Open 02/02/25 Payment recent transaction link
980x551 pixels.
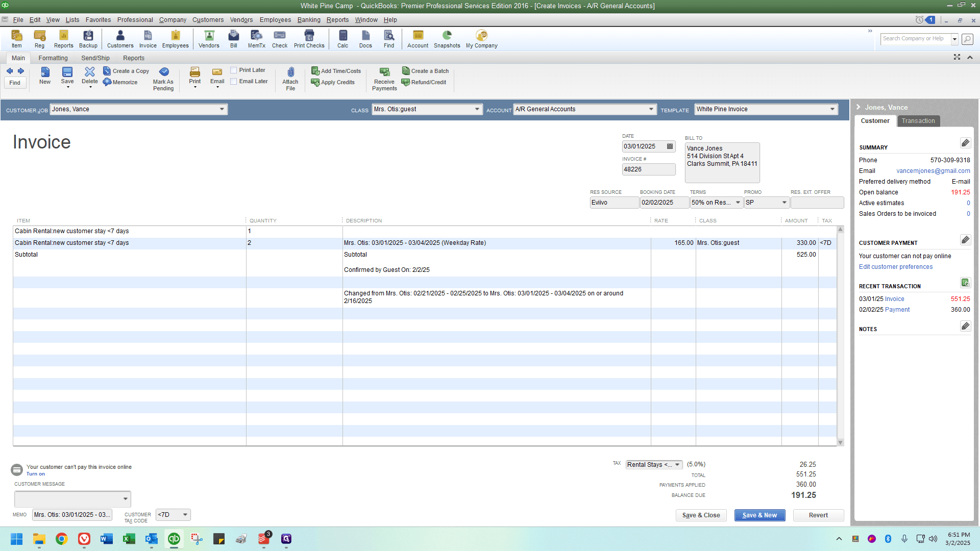897,310
